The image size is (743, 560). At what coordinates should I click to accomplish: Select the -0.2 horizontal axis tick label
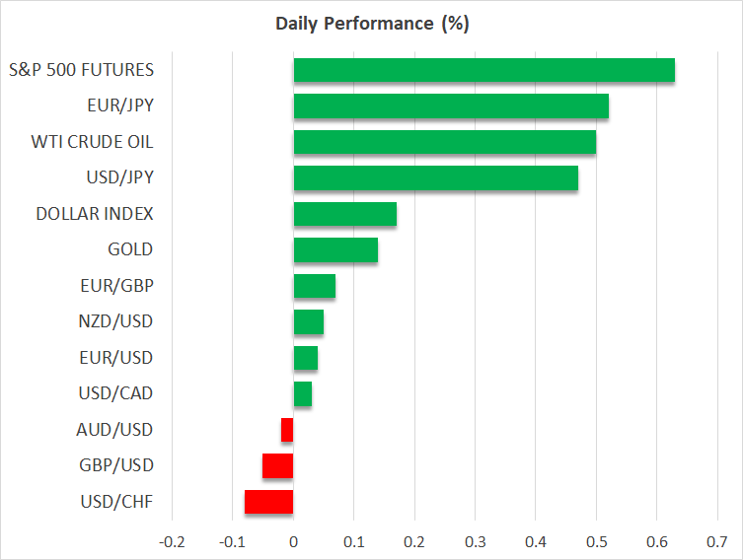[172, 540]
